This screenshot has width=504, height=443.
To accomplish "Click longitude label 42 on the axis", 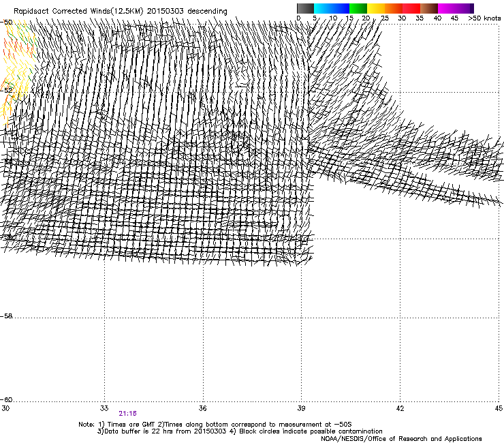I will point(400,408).
